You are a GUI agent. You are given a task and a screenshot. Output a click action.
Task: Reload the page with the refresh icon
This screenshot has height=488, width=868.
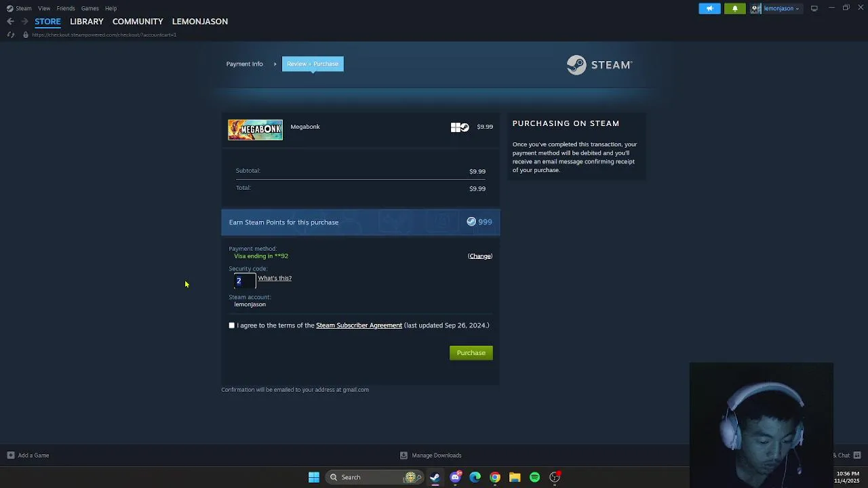click(10, 35)
